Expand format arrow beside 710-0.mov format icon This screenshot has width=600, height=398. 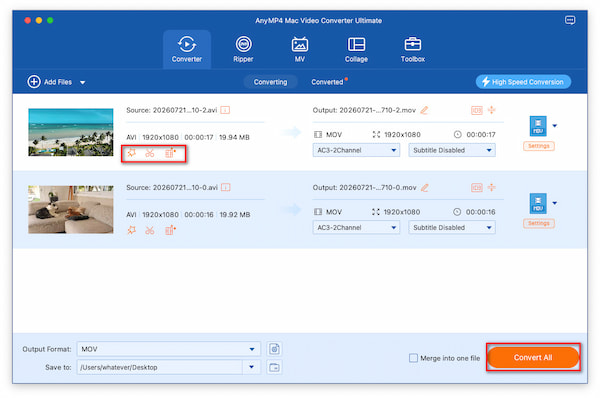554,203
